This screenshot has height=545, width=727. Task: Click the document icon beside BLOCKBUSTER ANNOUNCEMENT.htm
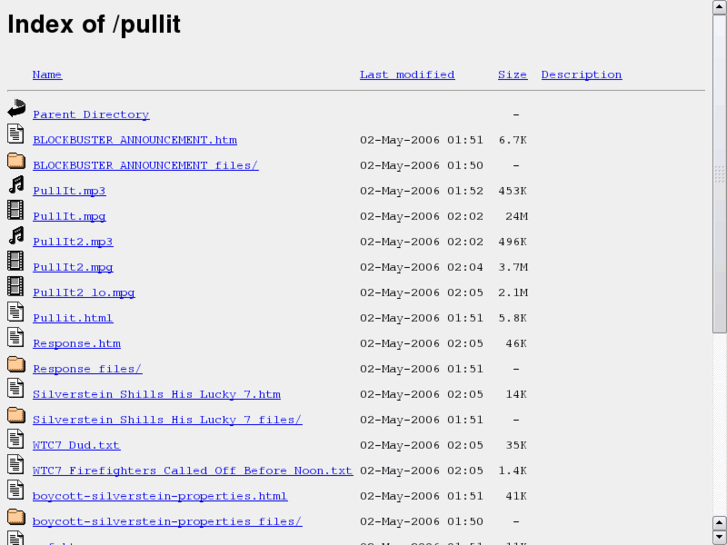(x=15, y=134)
